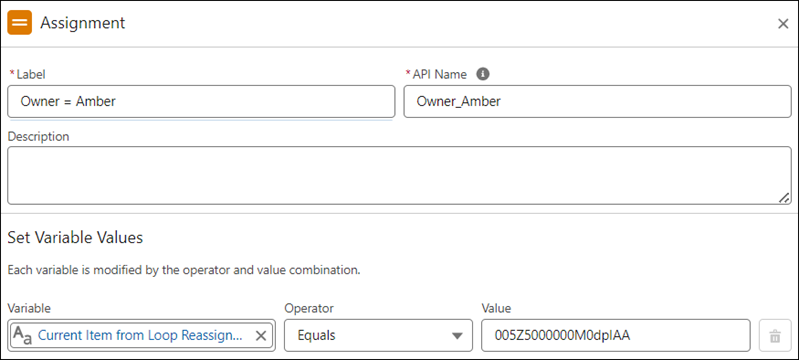Click the help text "Each variable is modified"
The height and width of the screenshot is (360, 799).
(x=184, y=270)
